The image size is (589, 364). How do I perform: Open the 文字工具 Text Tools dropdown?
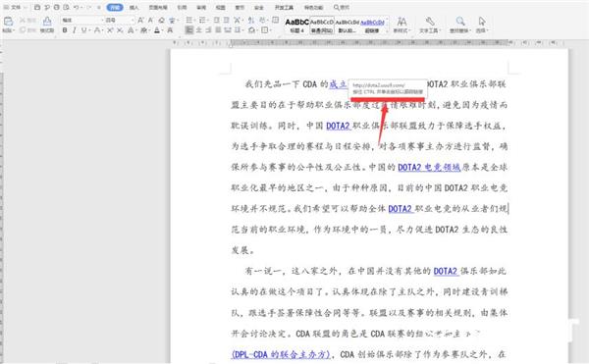tap(430, 25)
